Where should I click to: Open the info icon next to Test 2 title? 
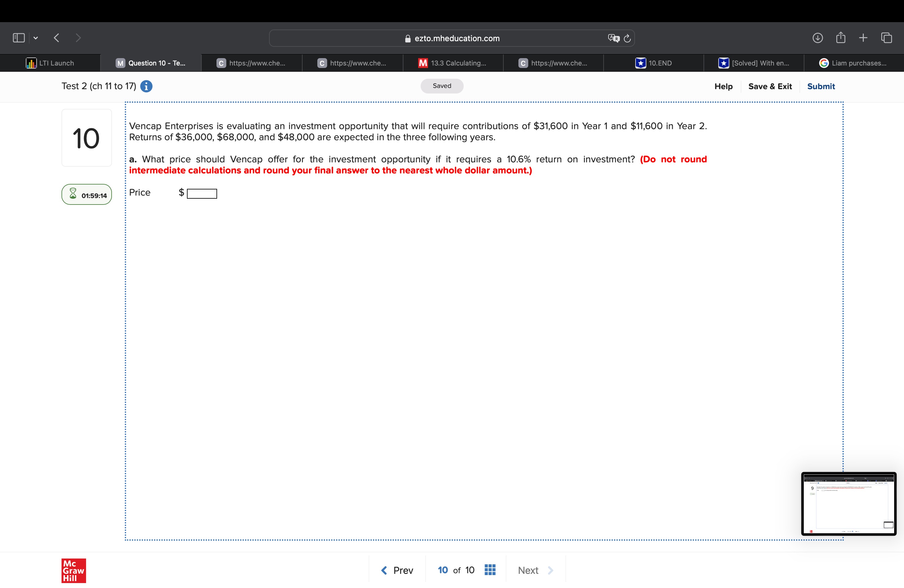click(x=146, y=86)
